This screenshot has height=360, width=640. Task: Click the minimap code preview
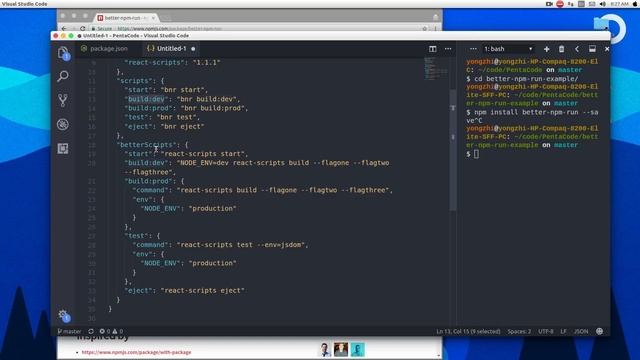[x=435, y=69]
